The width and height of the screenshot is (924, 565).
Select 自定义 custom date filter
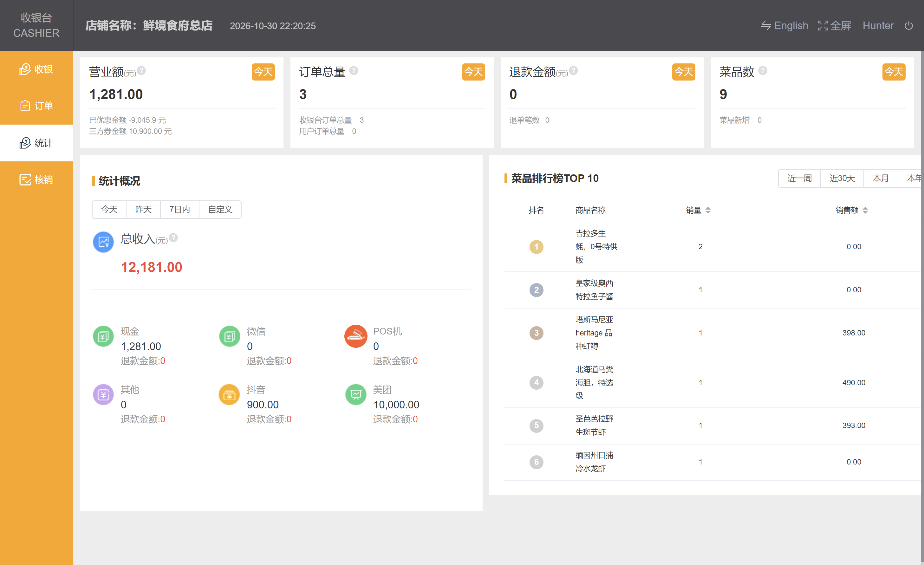[x=220, y=209]
